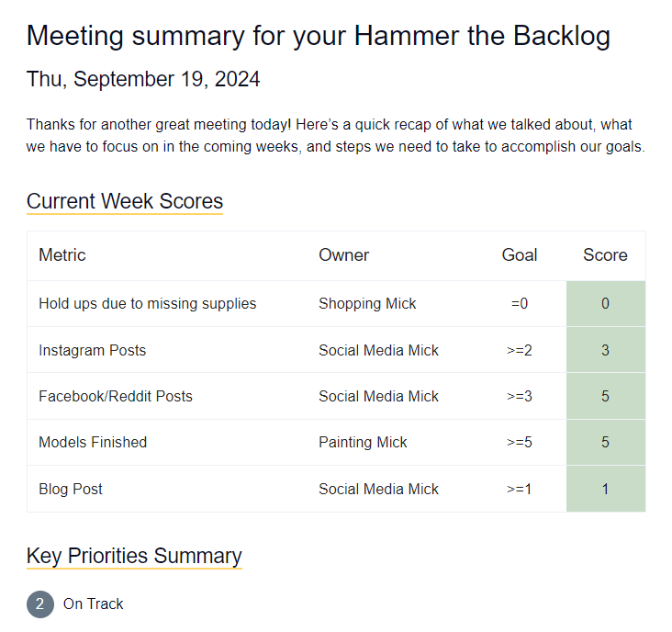Click the Shopping Mick owner cell
The width and height of the screenshot is (672, 632).
(x=367, y=303)
